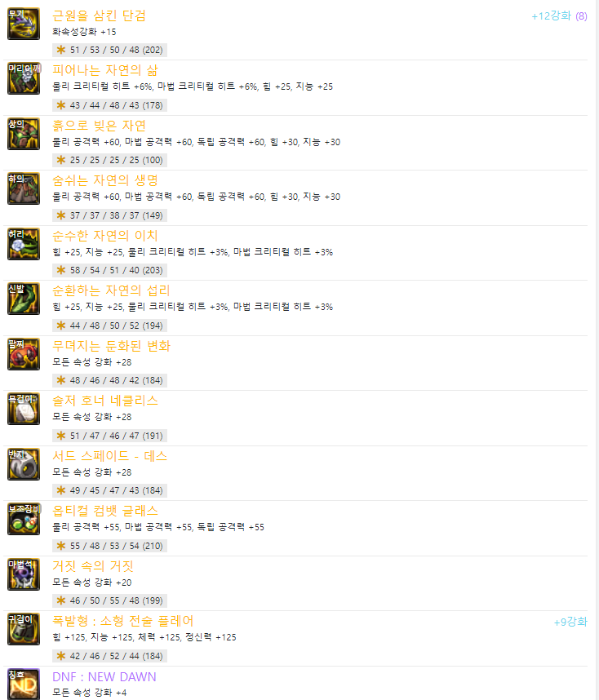Open the DNF : NEW DAWN title link

104,677
